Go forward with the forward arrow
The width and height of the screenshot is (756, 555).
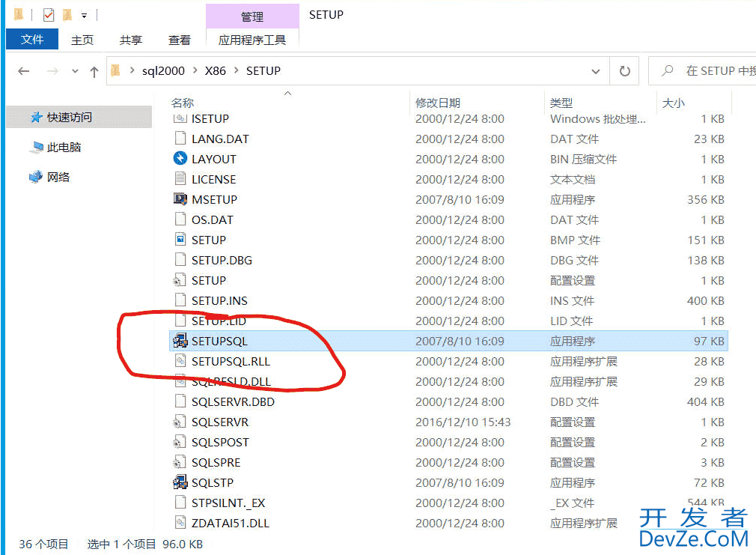[x=52, y=71]
